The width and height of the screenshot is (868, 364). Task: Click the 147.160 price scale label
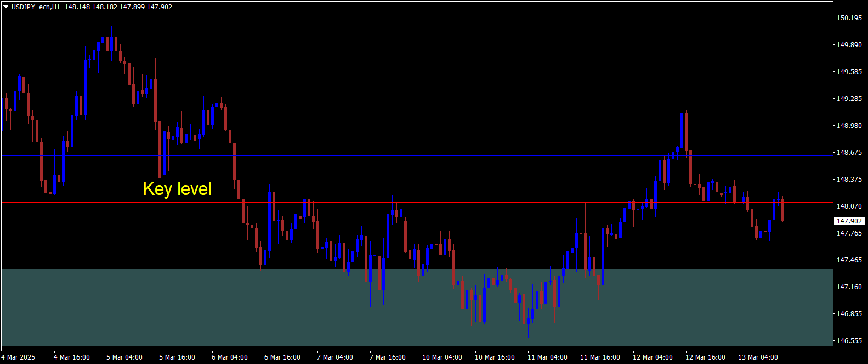tap(849, 287)
